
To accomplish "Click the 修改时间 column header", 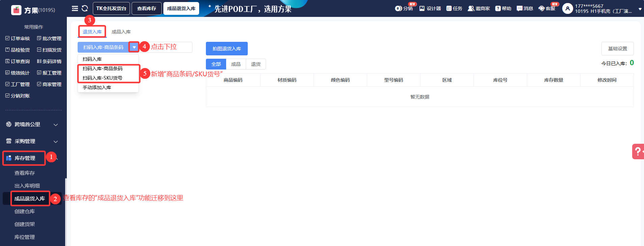I will click(607, 80).
